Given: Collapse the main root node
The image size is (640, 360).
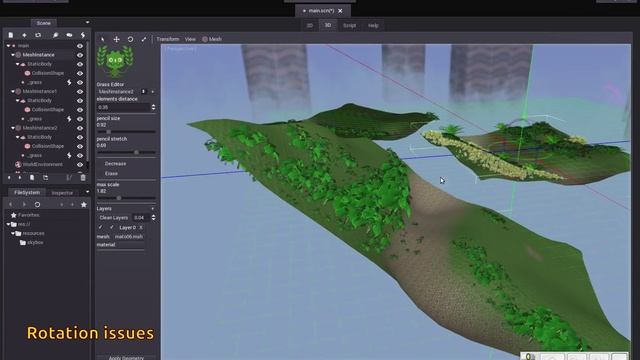Looking at the screenshot, I should coord(8,46).
